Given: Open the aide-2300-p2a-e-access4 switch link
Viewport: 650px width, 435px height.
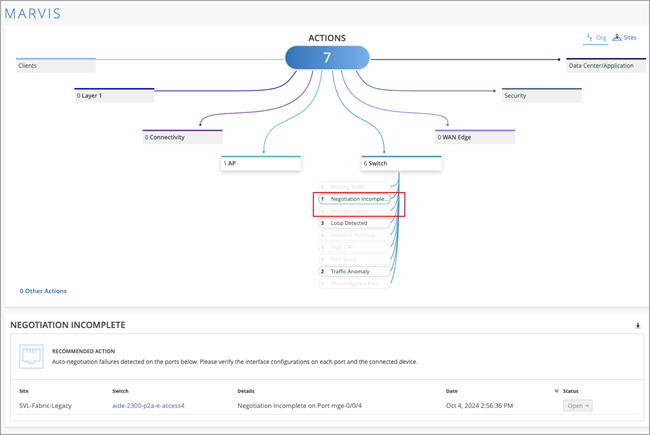Looking at the screenshot, I should [x=148, y=406].
